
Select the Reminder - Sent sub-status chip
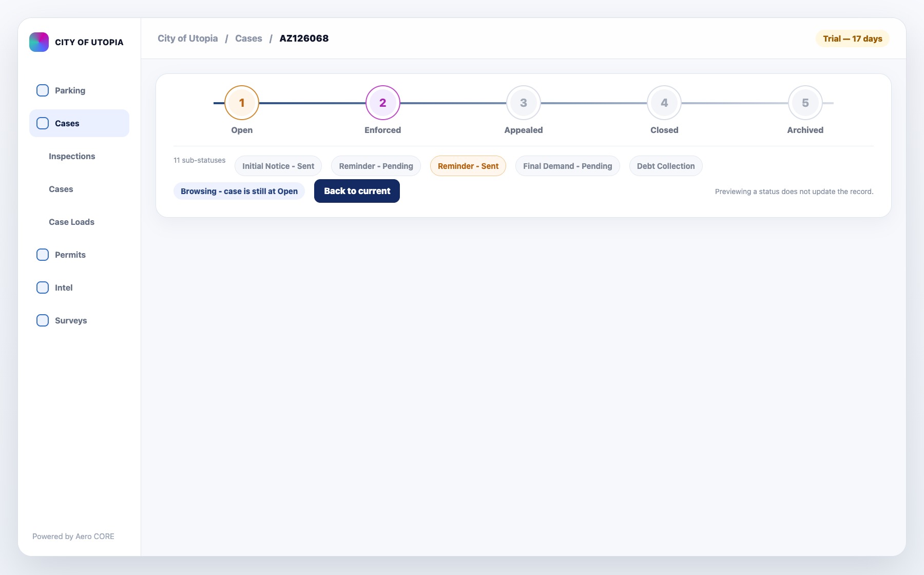pos(468,166)
